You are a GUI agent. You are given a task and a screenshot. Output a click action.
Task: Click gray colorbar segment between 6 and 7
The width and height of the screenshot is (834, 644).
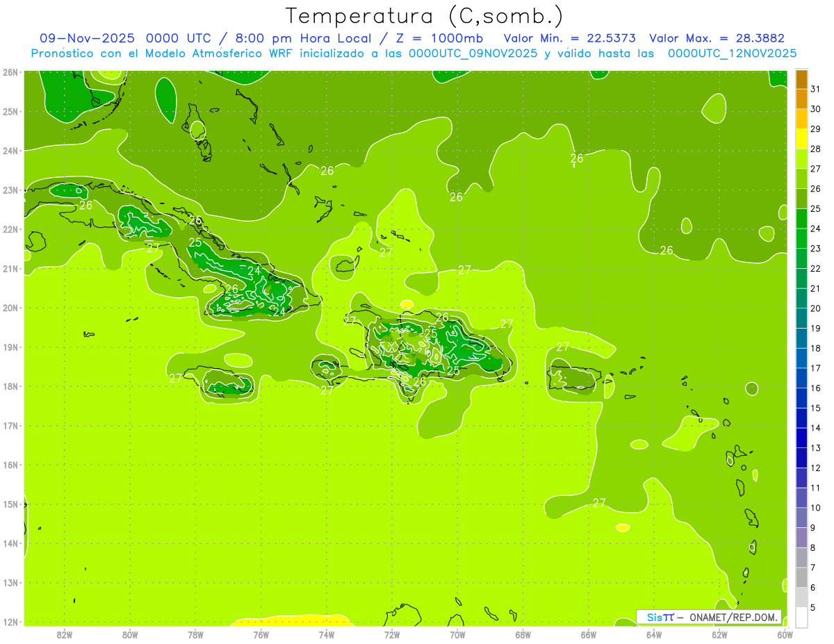(801, 577)
